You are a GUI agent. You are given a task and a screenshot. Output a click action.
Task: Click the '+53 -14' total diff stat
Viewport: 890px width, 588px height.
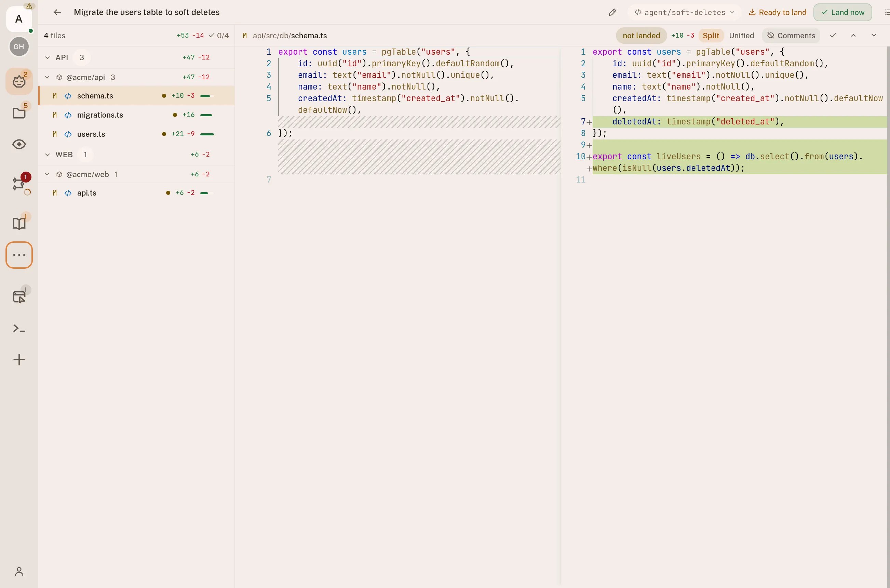coord(190,36)
